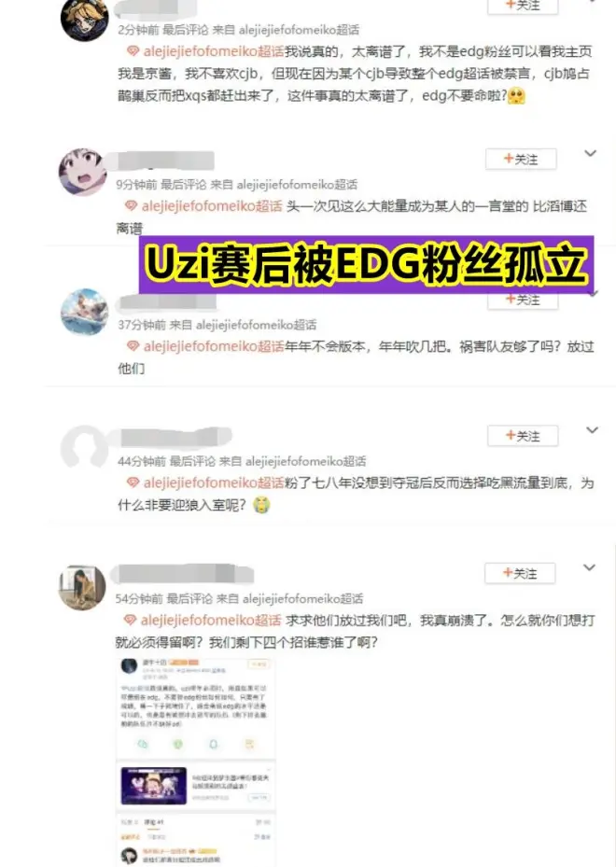The image size is (616, 867).
Task: Open alejiejiefofomeiko超话 tag in 2分钟前 post
Action: coord(214,51)
